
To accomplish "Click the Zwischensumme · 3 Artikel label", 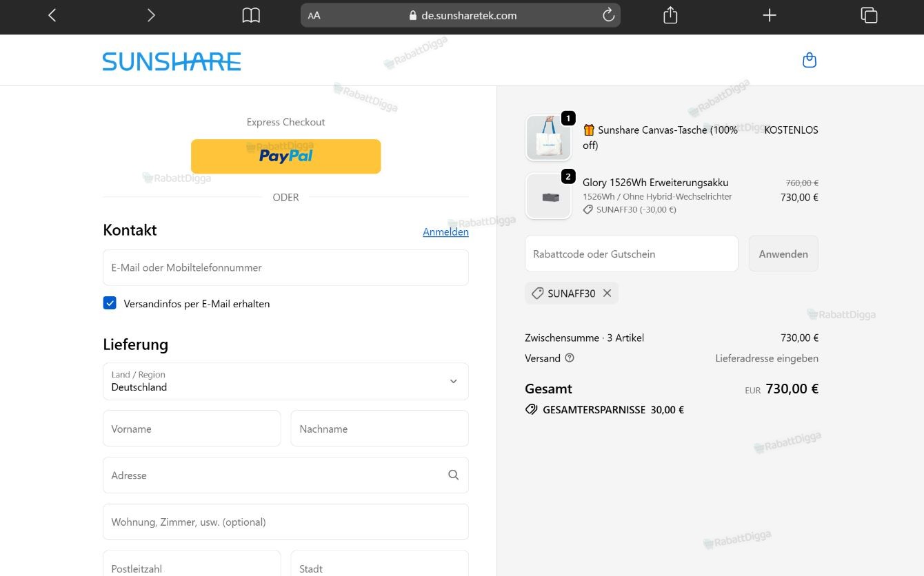I will pos(584,338).
